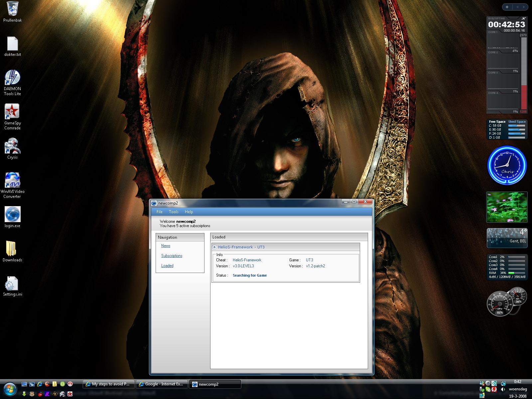532x399 pixels.
Task: Click the green round quick launch icon
Action: click(x=63, y=384)
